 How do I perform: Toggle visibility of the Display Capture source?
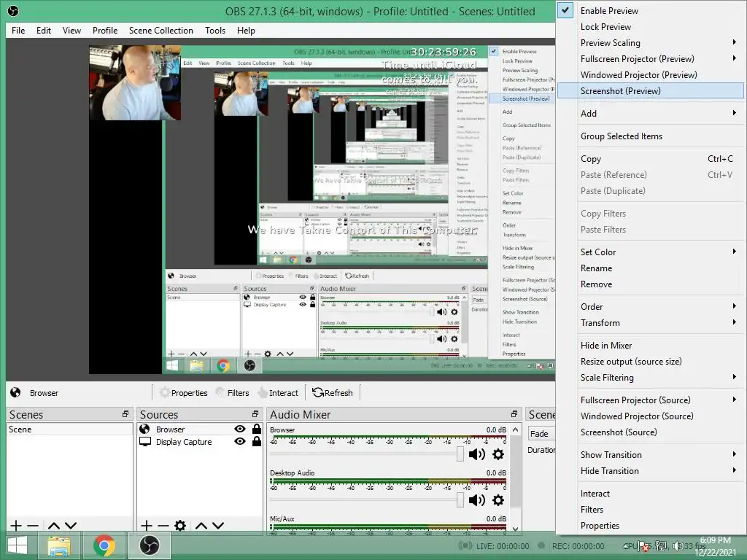tap(239, 441)
